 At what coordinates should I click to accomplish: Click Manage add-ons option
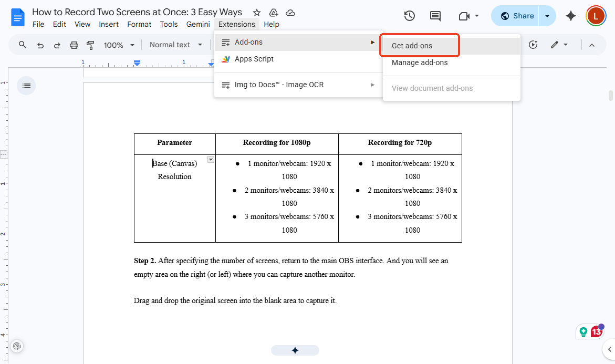pyautogui.click(x=420, y=63)
